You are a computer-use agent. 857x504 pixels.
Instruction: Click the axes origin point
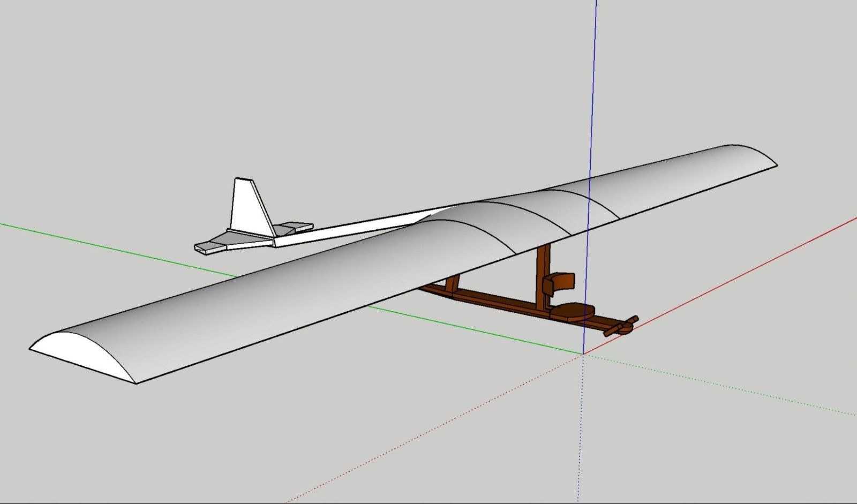click(x=582, y=354)
